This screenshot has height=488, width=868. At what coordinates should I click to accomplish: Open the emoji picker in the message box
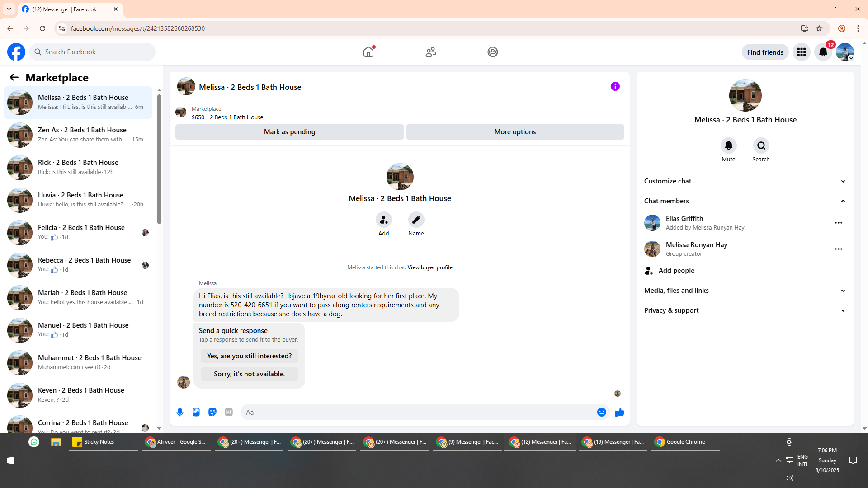point(601,412)
